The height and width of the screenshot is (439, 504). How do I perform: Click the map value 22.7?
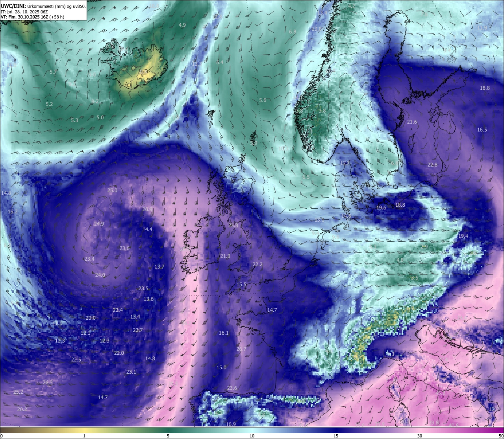pos(137,330)
